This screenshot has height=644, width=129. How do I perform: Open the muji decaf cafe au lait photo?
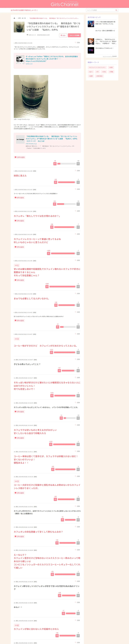(x=31, y=96)
